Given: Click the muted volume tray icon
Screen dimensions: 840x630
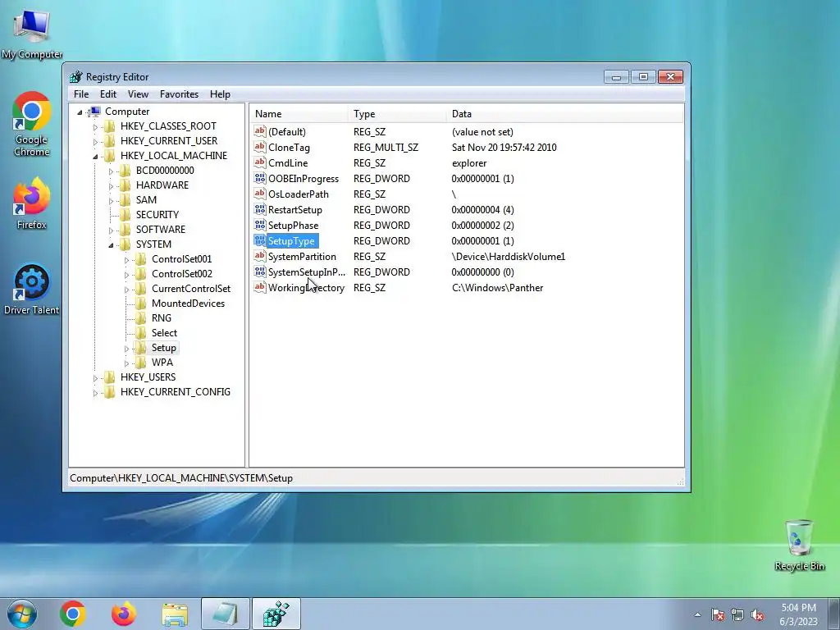Looking at the screenshot, I should 757,615.
